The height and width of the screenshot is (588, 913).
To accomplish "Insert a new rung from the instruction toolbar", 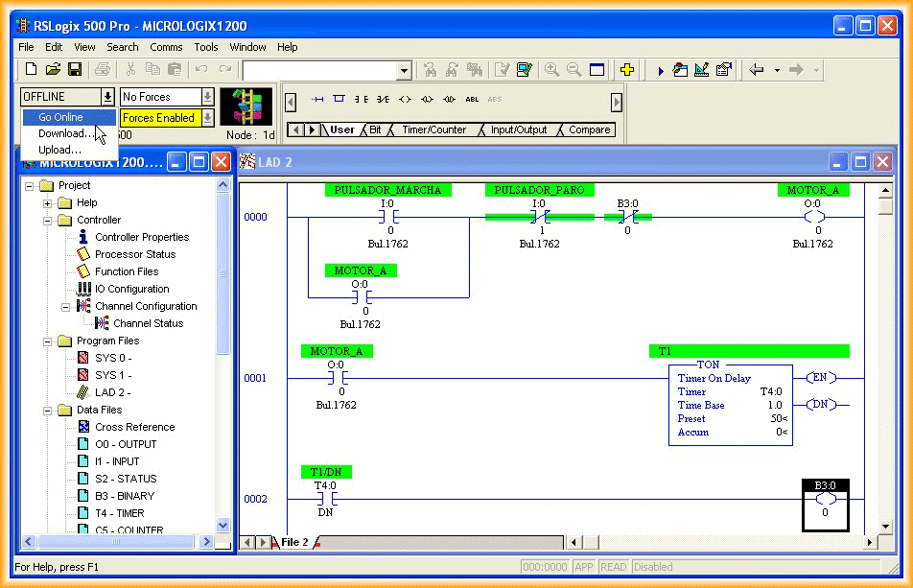I will click(317, 99).
